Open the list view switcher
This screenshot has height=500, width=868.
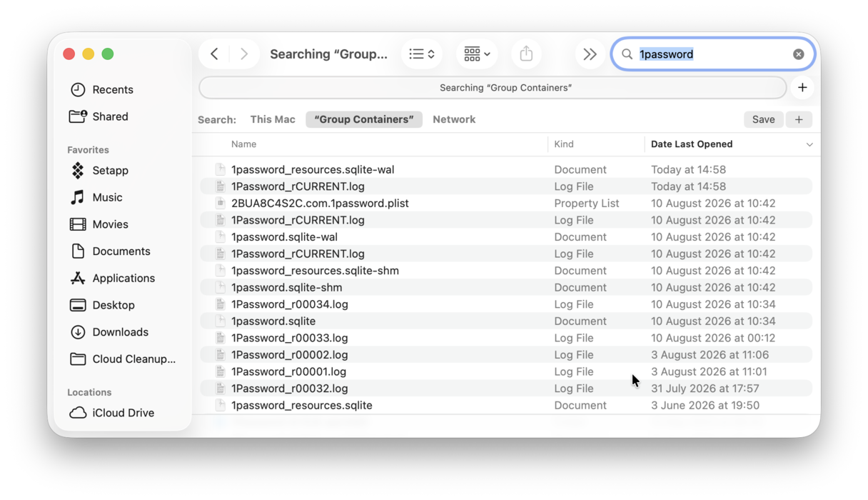pyautogui.click(x=422, y=54)
